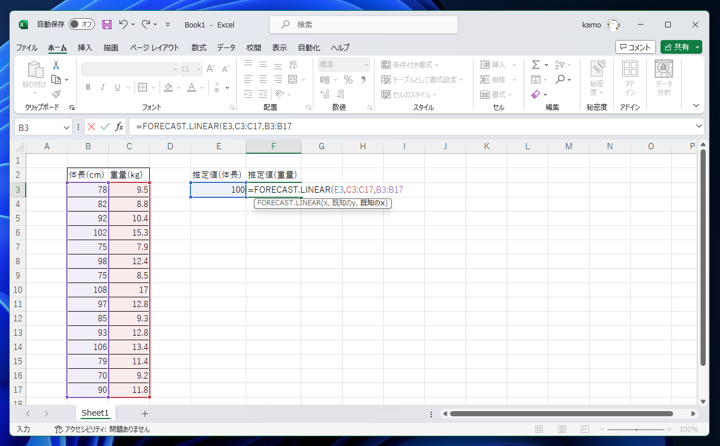Image resolution: width=720 pixels, height=446 pixels.
Task: Click the horizontal scrollbar thumb
Action: pyautogui.click(x=561, y=414)
